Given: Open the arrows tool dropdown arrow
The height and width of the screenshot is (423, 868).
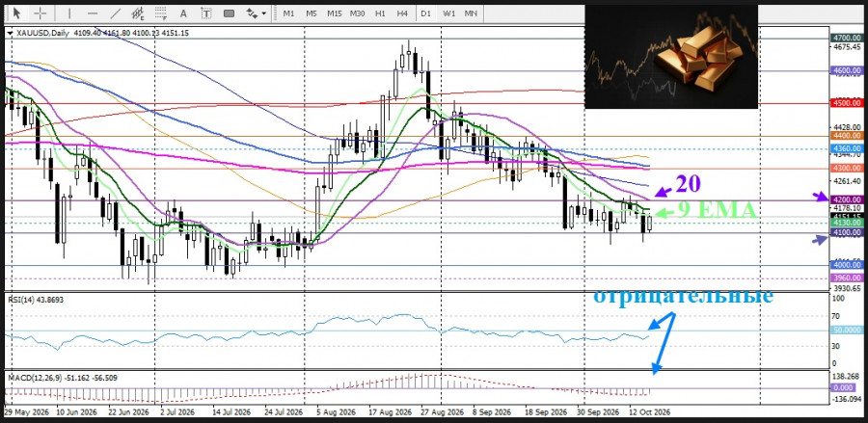Looking at the screenshot, I should pyautogui.click(x=264, y=13).
